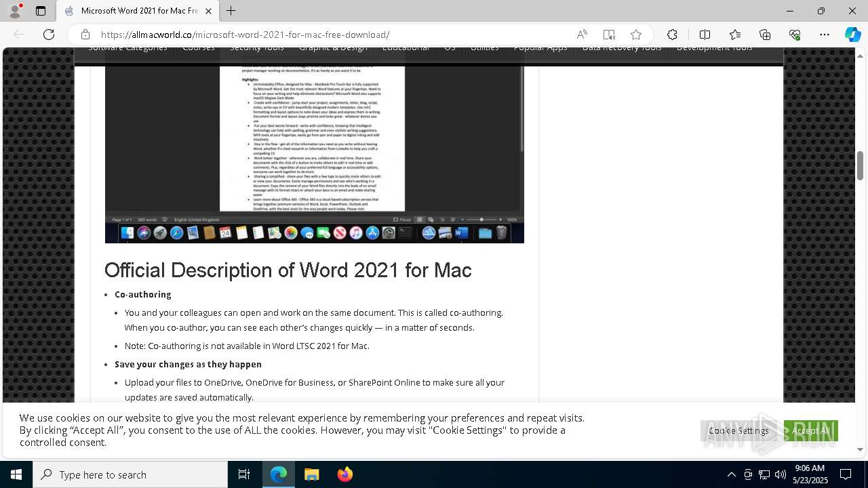Open the Courses navigation menu

tap(199, 48)
